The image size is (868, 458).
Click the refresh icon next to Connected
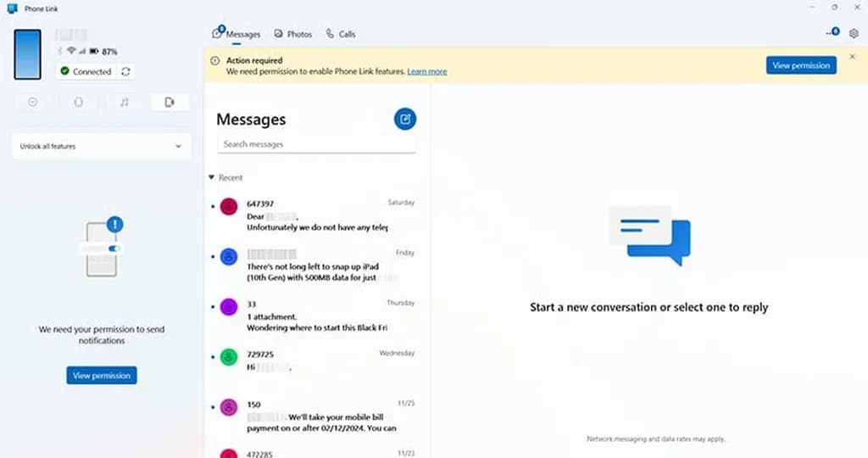(126, 72)
